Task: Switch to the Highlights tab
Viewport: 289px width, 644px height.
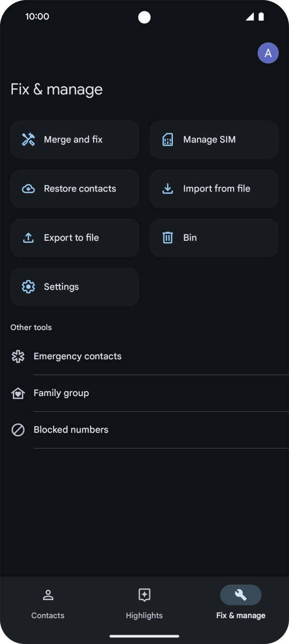Action: coord(144,603)
